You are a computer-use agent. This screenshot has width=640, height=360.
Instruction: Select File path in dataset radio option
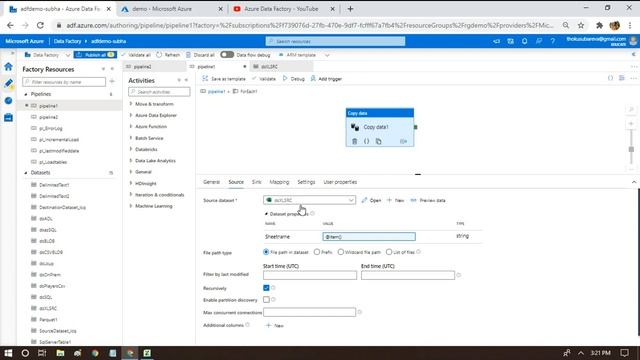[266, 252]
